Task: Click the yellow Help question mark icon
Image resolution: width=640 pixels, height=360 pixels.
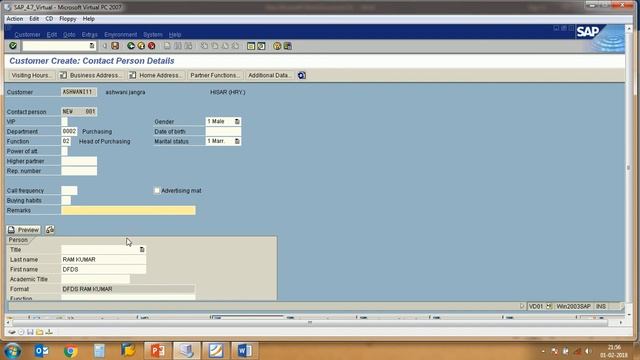Action: 277,46
